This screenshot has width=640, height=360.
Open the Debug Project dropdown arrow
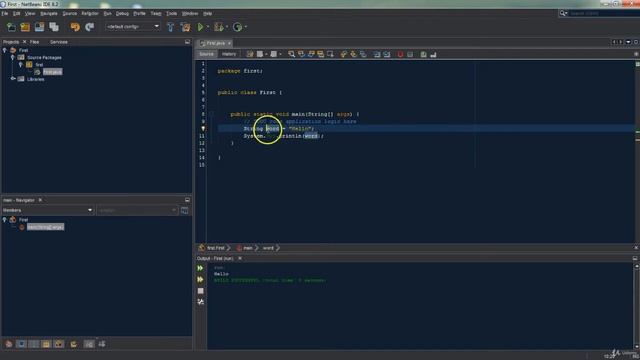227,27
